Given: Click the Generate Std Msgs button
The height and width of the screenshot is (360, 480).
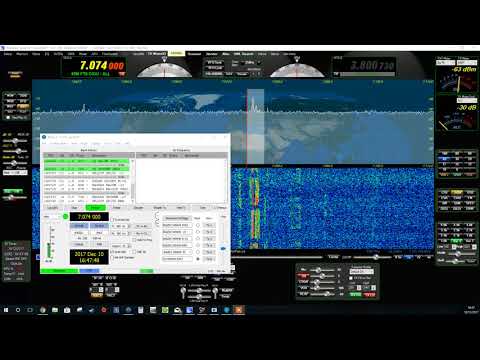Looking at the screenshot, I should 177,218.
